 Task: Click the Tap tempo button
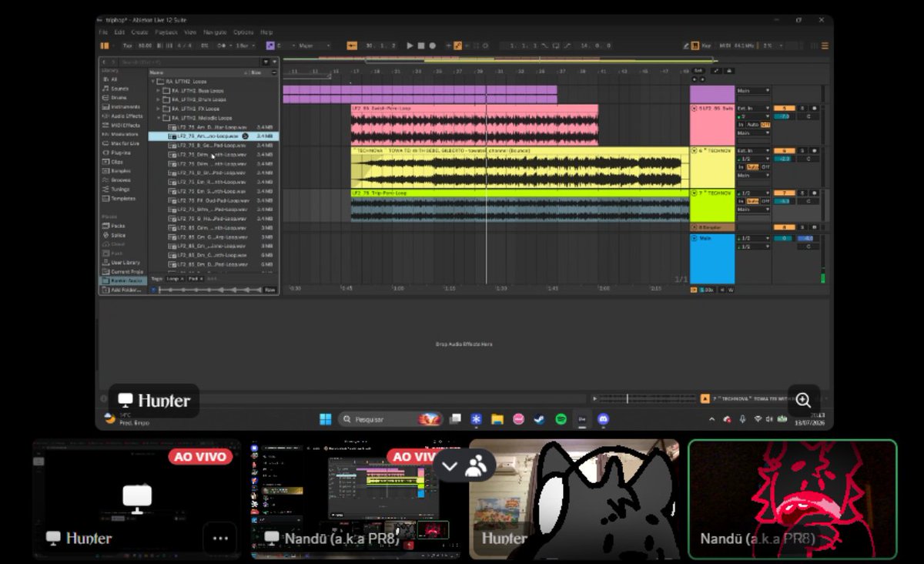tap(128, 46)
